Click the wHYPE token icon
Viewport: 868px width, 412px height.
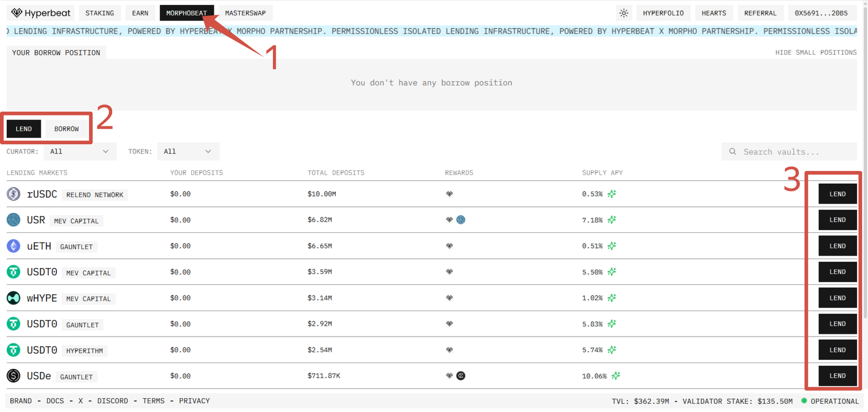point(14,298)
